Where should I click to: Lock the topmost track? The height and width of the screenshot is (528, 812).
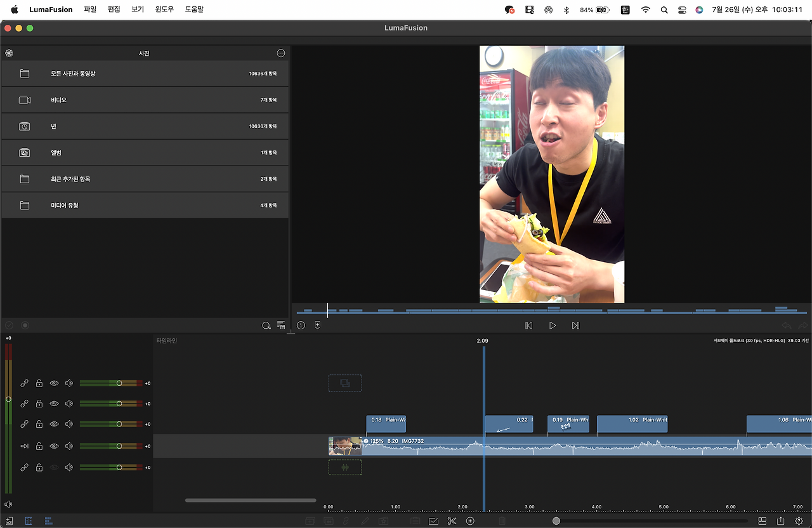point(39,383)
